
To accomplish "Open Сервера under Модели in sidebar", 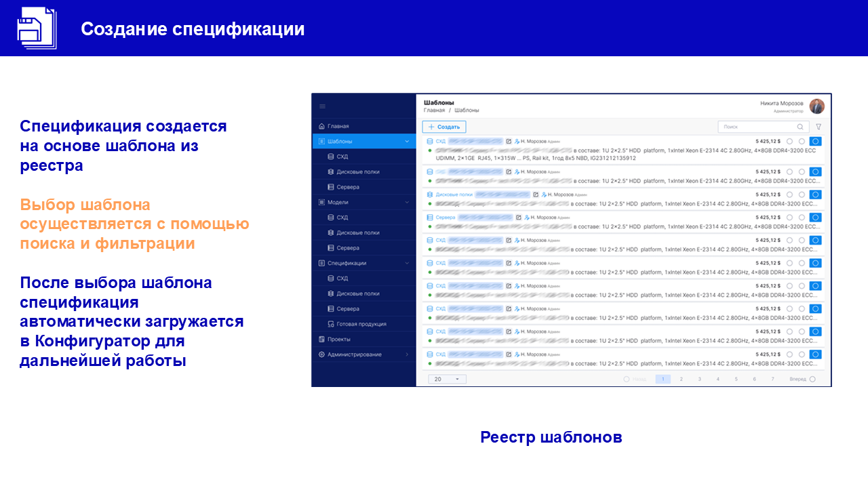I will [x=364, y=248].
